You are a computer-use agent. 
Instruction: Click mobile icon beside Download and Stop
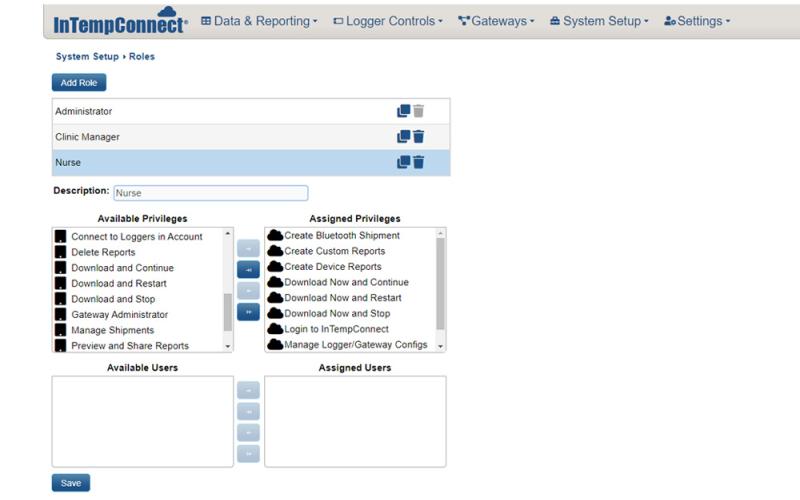click(x=60, y=298)
